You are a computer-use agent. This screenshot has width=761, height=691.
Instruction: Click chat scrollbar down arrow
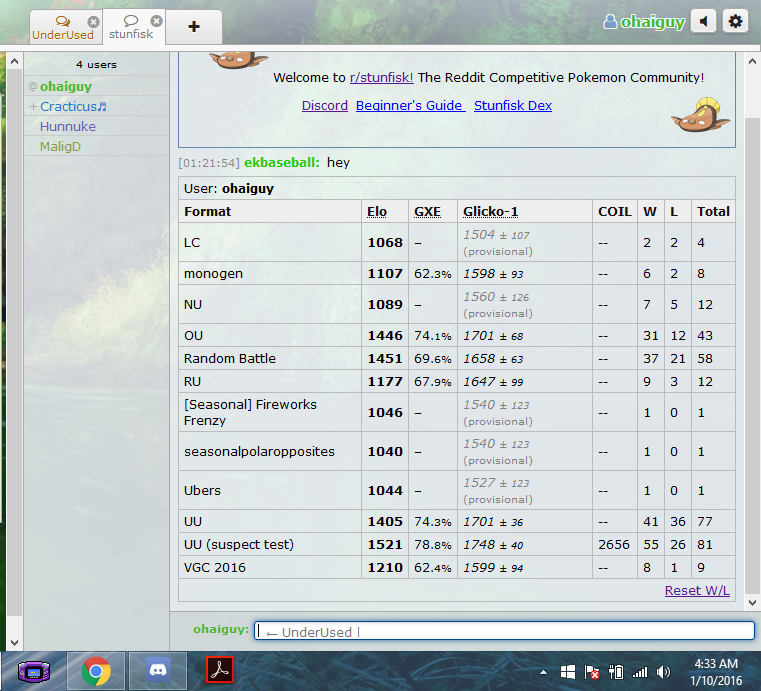pyautogui.click(x=752, y=603)
